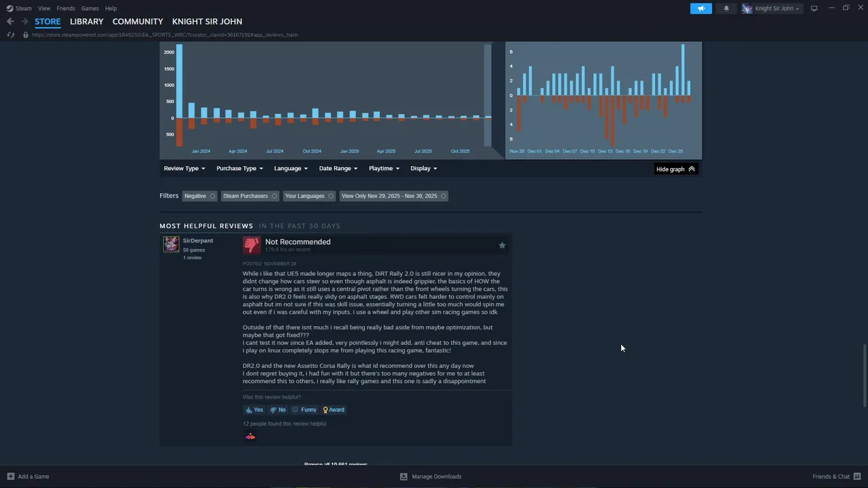Click the '12 people found this review helpful' text
The image size is (868, 488).
point(285,424)
